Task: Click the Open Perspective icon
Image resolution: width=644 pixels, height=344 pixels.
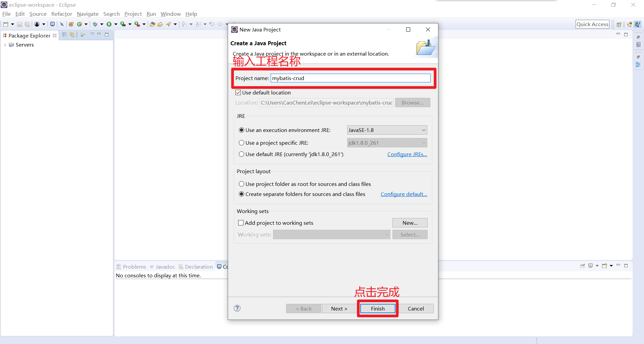Action: [x=619, y=24]
